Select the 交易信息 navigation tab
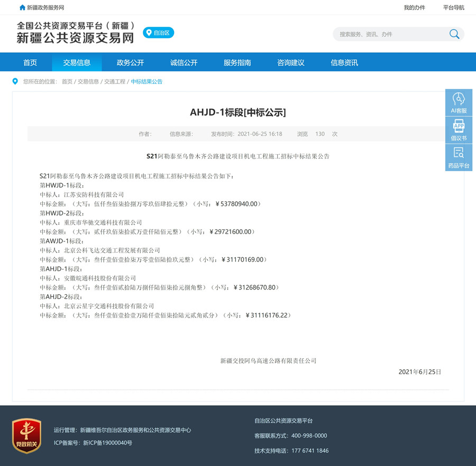The width and height of the screenshot is (476, 466). (x=77, y=62)
